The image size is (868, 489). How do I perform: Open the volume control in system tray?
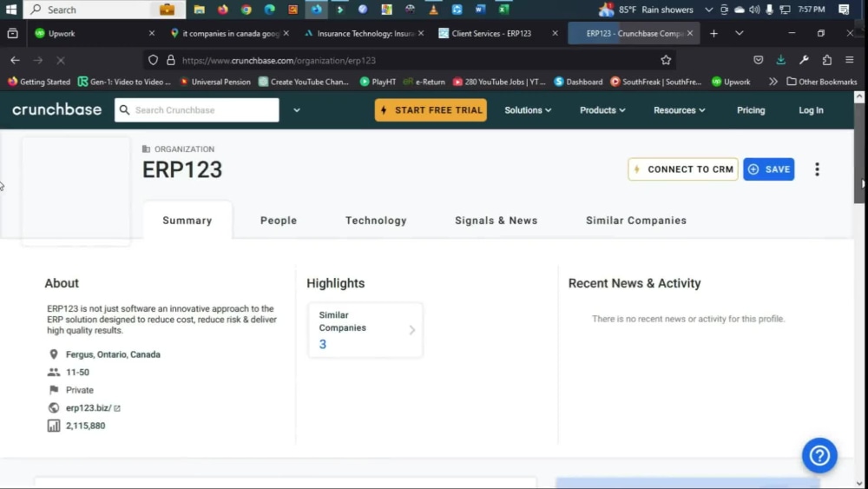pyautogui.click(x=754, y=10)
